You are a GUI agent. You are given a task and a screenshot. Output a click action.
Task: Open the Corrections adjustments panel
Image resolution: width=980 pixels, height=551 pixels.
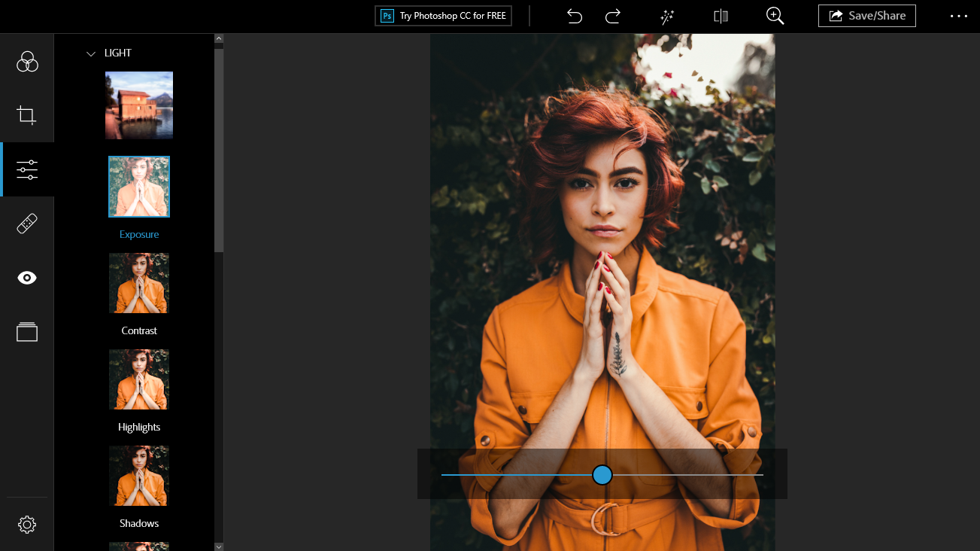[x=27, y=169]
